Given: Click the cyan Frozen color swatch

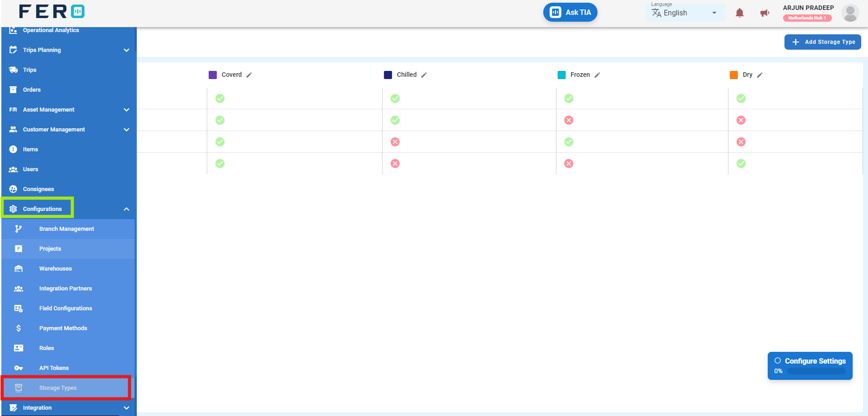Looking at the screenshot, I should [x=561, y=75].
